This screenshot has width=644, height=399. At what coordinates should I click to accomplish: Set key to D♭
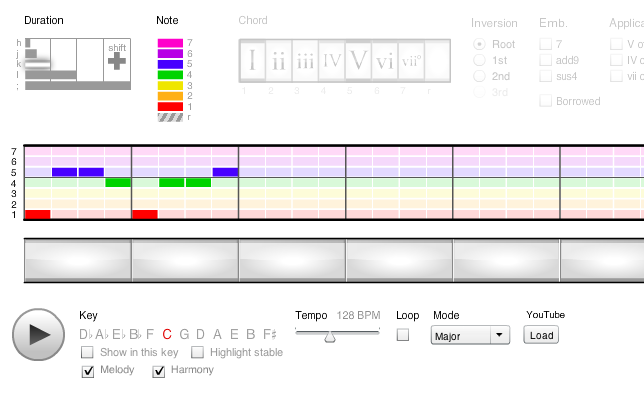86,334
